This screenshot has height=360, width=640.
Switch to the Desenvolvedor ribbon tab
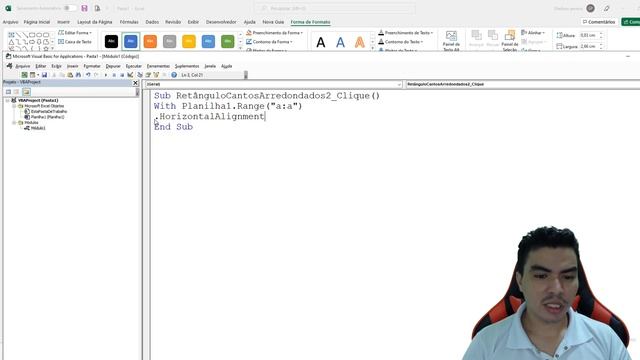(x=221, y=22)
